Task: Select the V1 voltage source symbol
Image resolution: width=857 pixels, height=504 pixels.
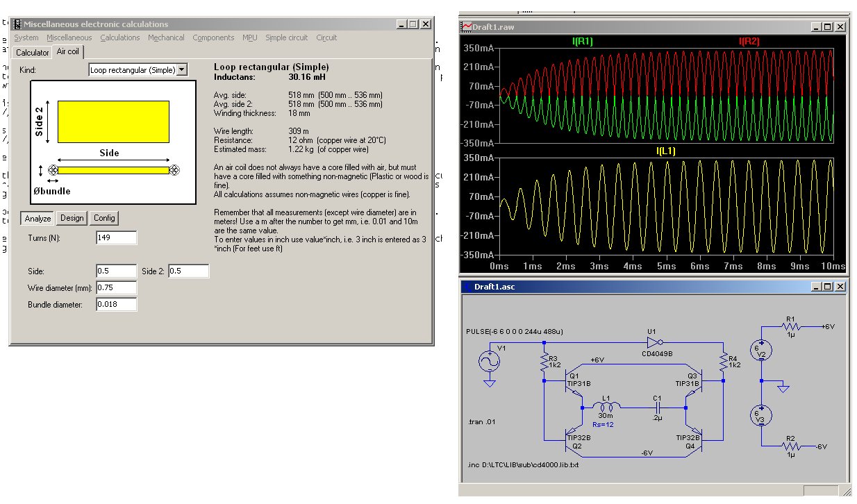Action: click(490, 361)
